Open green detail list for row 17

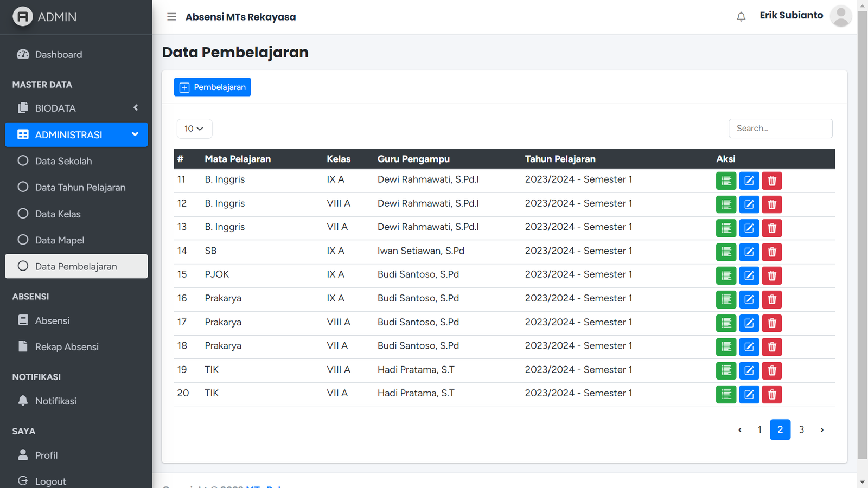pyautogui.click(x=726, y=323)
